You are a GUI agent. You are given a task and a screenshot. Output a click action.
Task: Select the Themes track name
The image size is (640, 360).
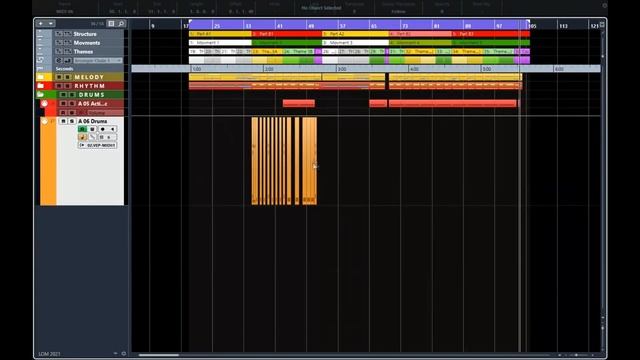pos(83,51)
